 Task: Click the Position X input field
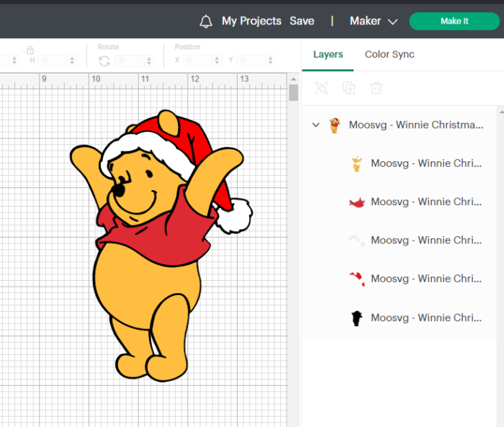tap(198, 60)
